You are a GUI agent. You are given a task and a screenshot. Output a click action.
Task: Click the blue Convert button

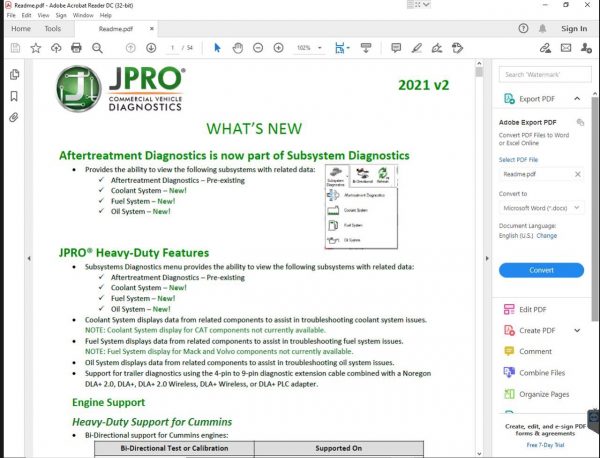pos(541,270)
